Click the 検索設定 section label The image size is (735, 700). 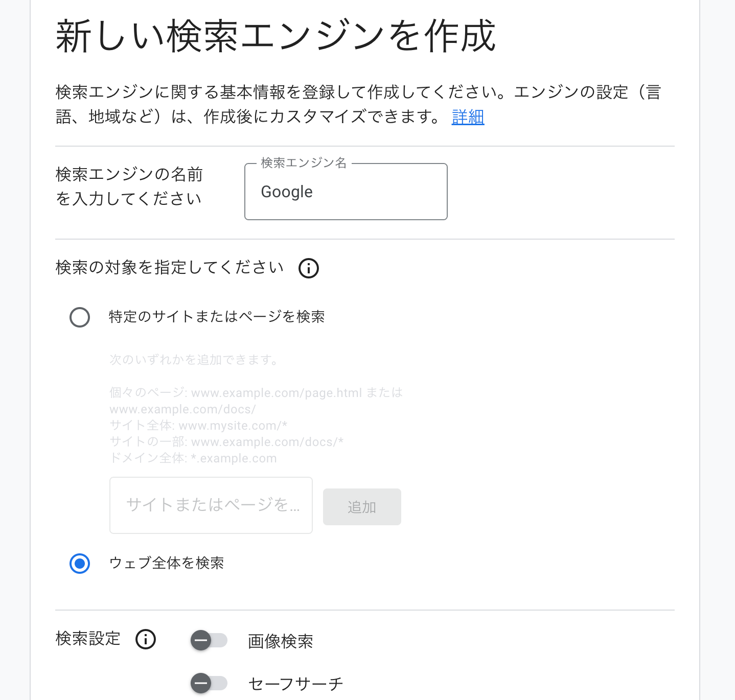pyautogui.click(x=88, y=639)
